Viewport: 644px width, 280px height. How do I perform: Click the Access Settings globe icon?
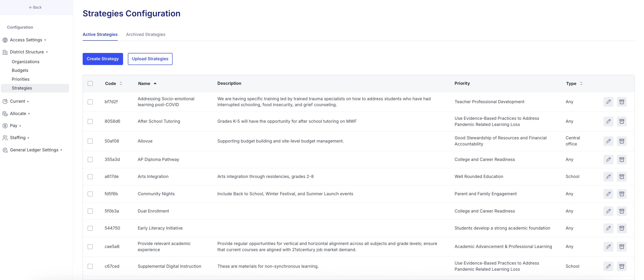coord(5,40)
